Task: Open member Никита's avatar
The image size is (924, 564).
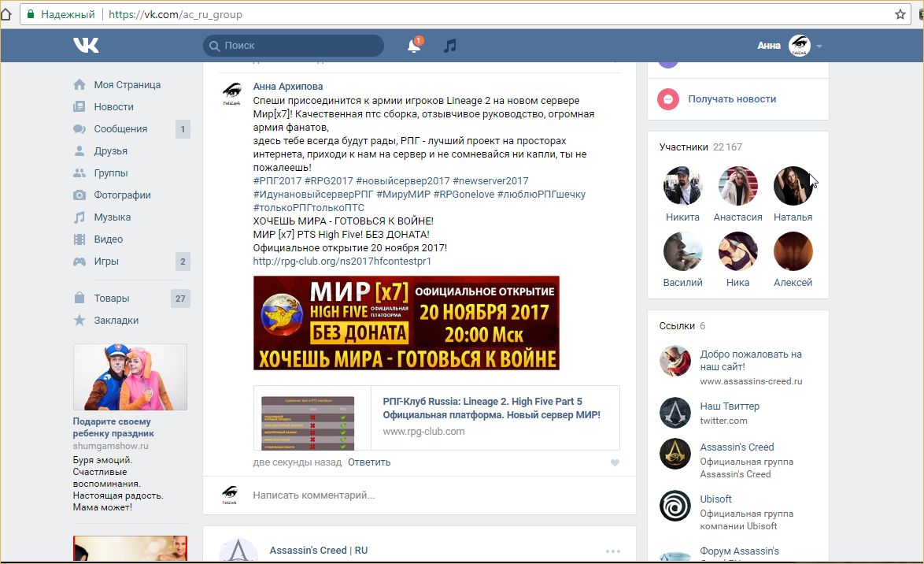Action: click(682, 185)
